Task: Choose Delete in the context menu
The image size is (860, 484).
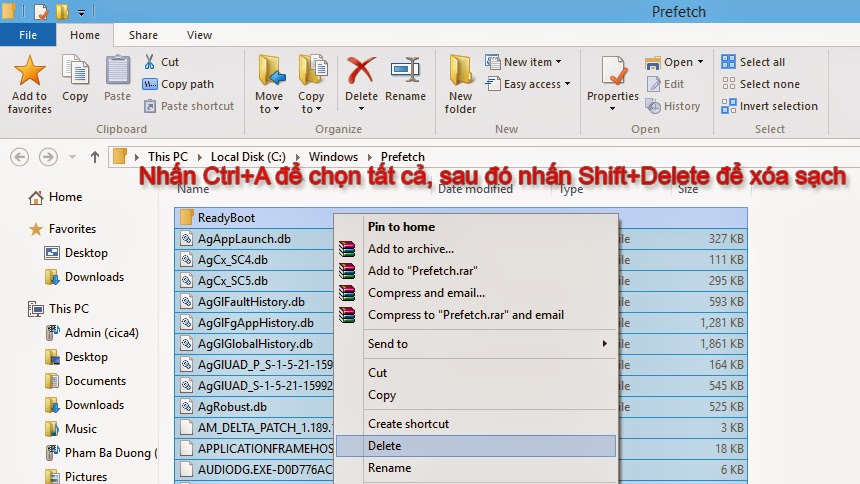Action: [476, 446]
